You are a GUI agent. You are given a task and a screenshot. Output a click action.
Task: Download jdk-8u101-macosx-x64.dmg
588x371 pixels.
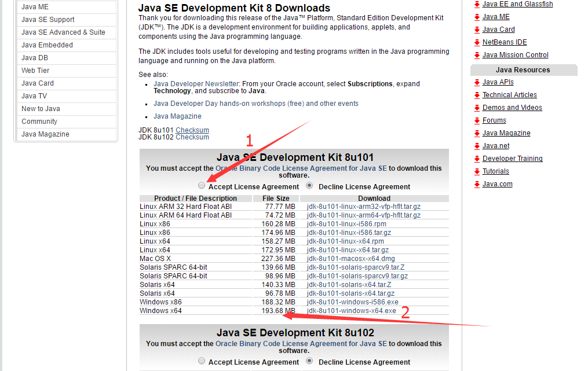(350, 259)
